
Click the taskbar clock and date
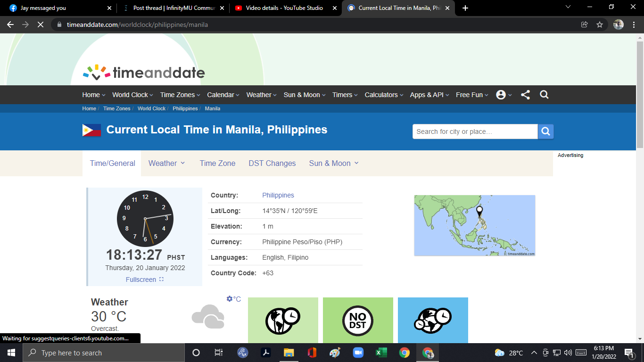tap(603, 353)
